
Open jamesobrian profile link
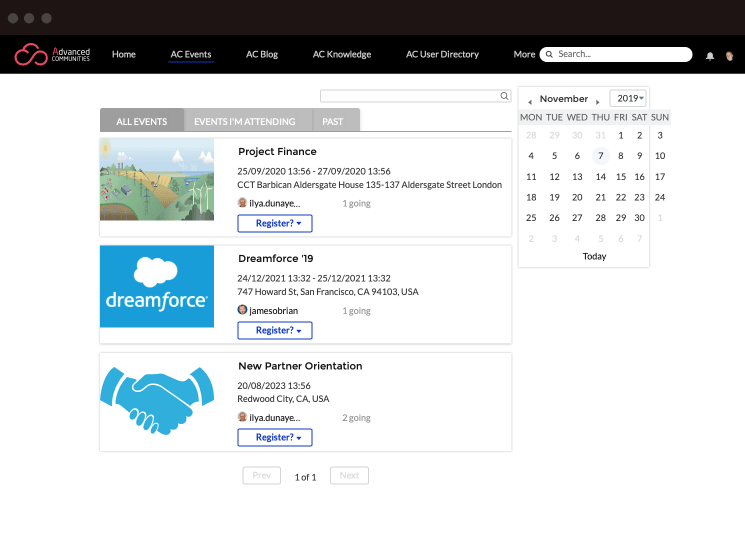pyautogui.click(x=274, y=311)
